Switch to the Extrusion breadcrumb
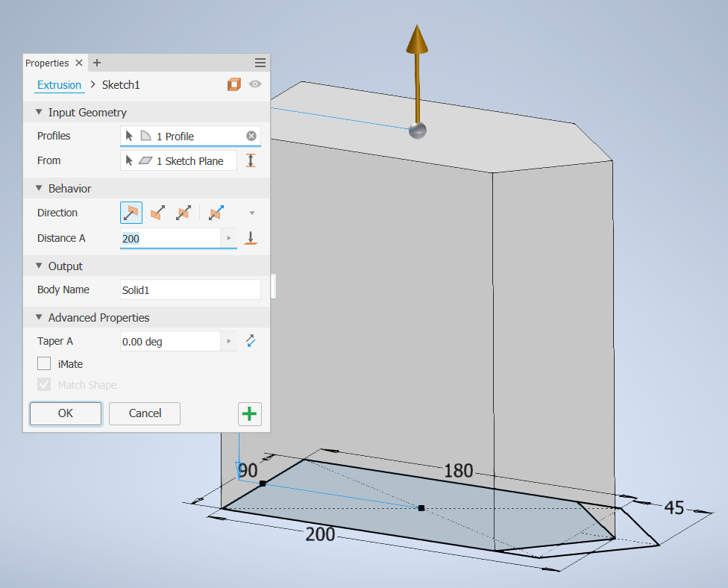Image resolution: width=728 pixels, height=588 pixels. (x=59, y=84)
